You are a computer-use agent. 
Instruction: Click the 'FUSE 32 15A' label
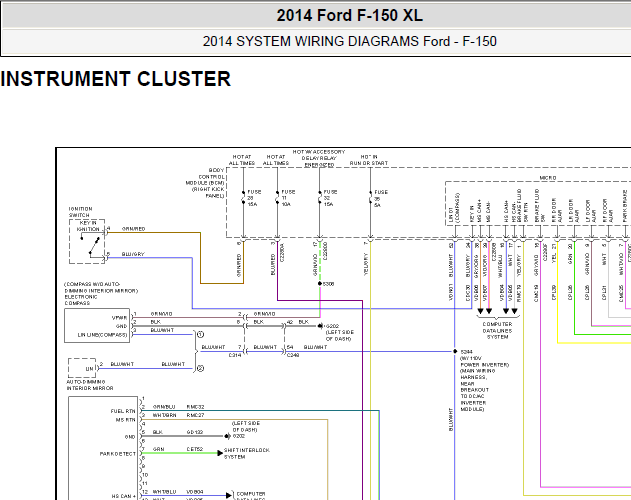click(330, 198)
